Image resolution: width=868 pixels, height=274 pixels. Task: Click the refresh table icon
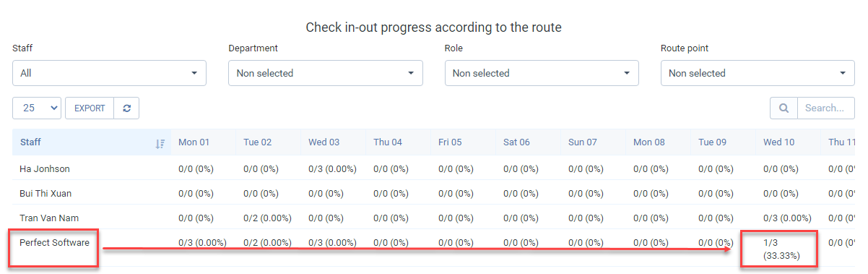(x=126, y=108)
